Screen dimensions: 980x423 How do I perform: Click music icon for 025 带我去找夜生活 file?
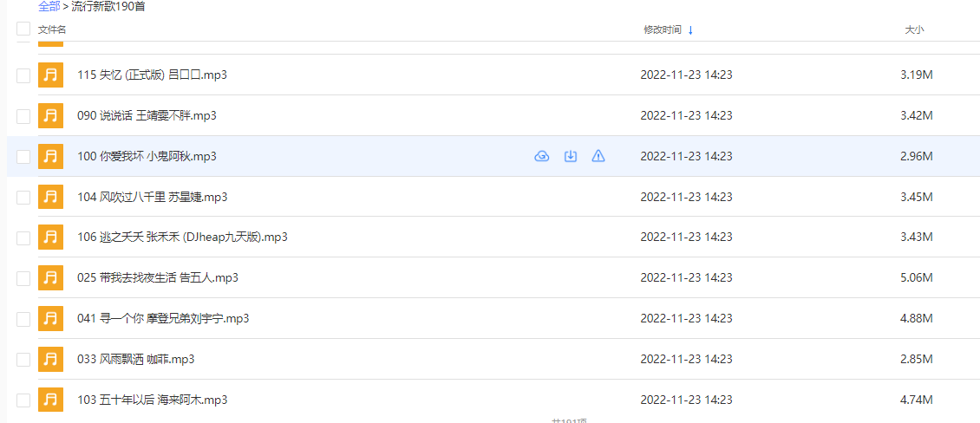[x=50, y=278]
